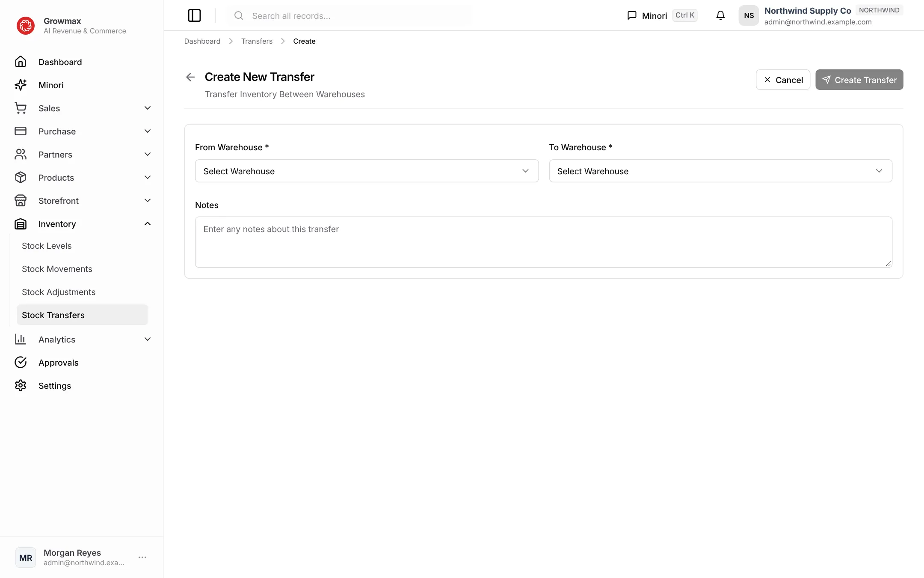Click the Growmax logo icon

coord(26,26)
